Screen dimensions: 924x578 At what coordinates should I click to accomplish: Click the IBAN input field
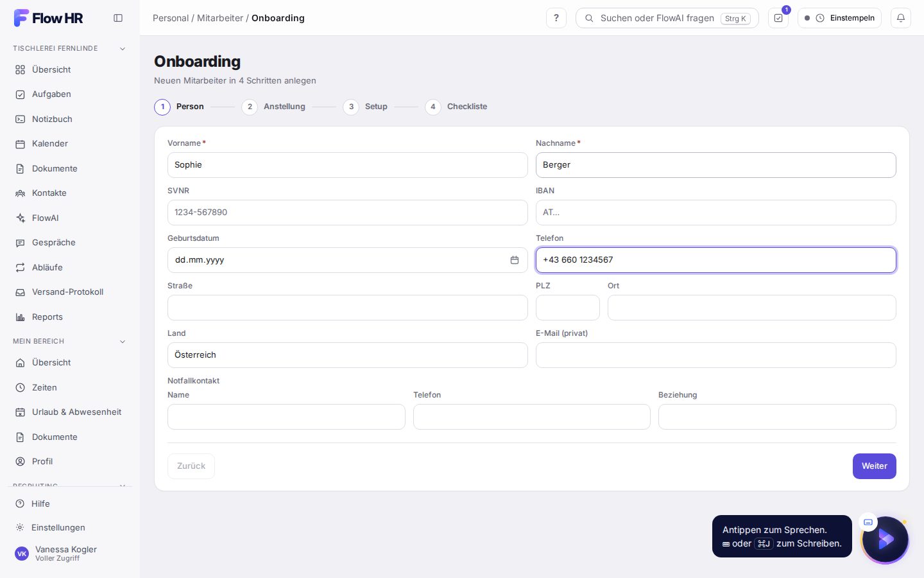pos(716,213)
